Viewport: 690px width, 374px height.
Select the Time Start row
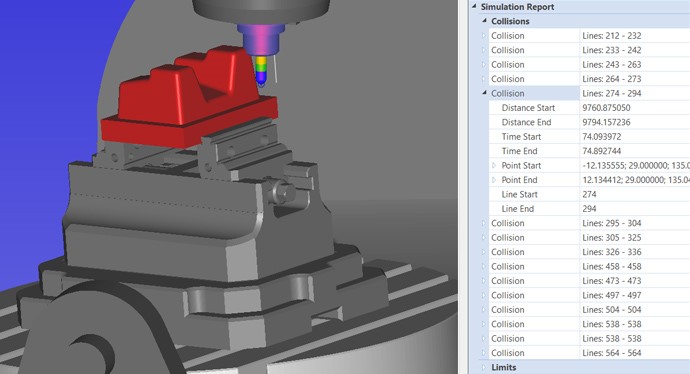point(589,136)
